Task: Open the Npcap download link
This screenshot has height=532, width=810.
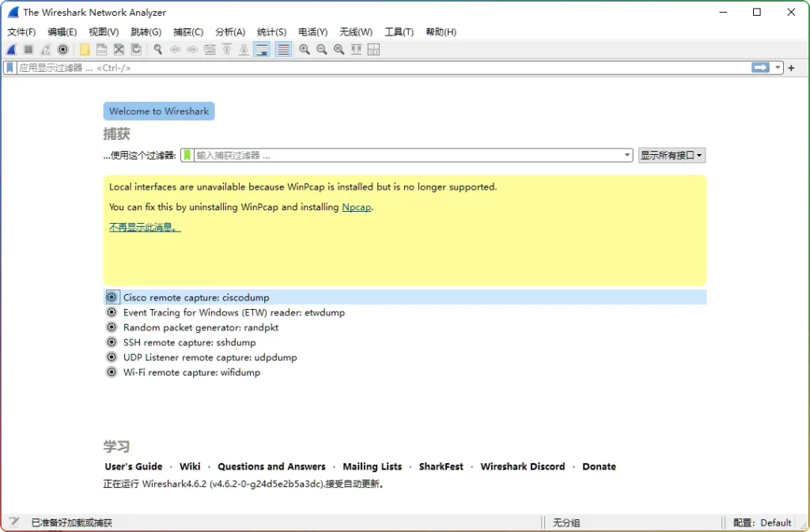Action: point(356,207)
